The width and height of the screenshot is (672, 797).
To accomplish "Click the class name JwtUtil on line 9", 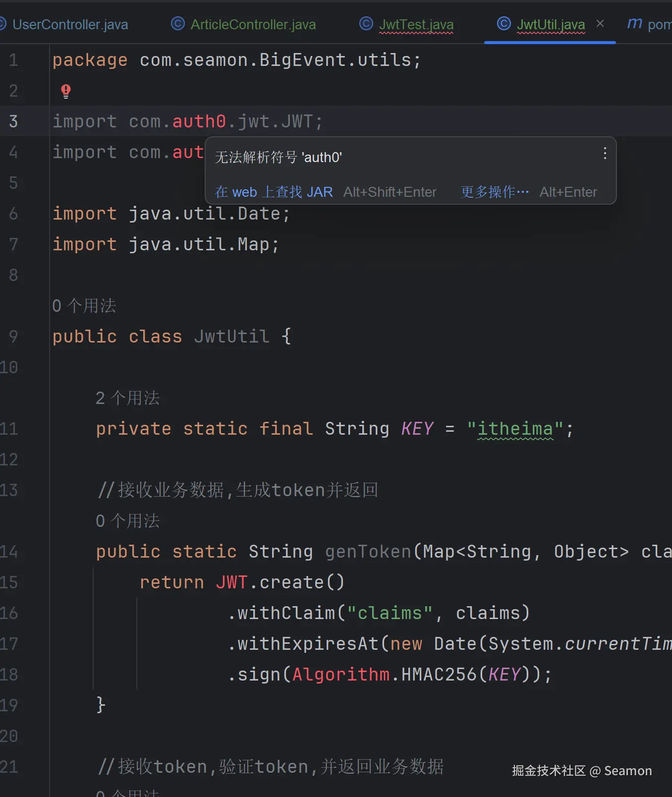I will pos(232,337).
